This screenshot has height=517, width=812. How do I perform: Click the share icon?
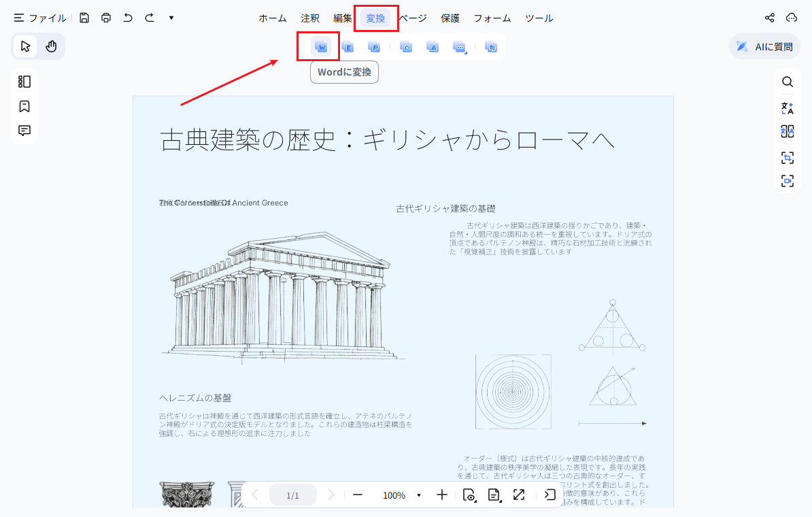pyautogui.click(x=770, y=18)
